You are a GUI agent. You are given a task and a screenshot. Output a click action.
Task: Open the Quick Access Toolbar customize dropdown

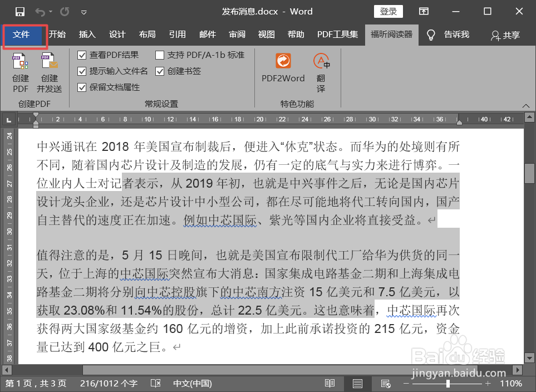[84, 11]
